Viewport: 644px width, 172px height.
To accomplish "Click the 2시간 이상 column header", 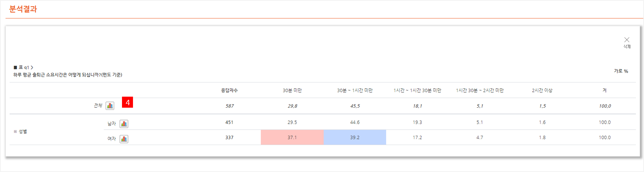I will [542, 90].
